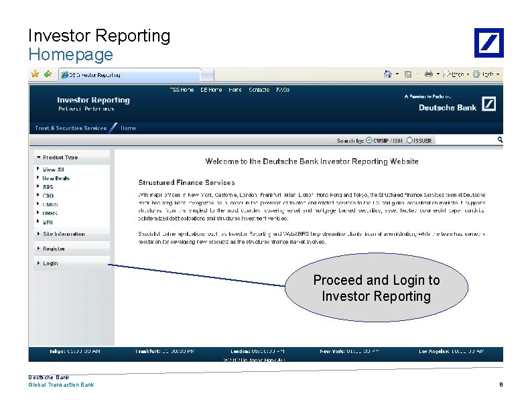Viewport: 532px width, 400px height.
Task: Select CMBS product type
Action: coord(50,204)
